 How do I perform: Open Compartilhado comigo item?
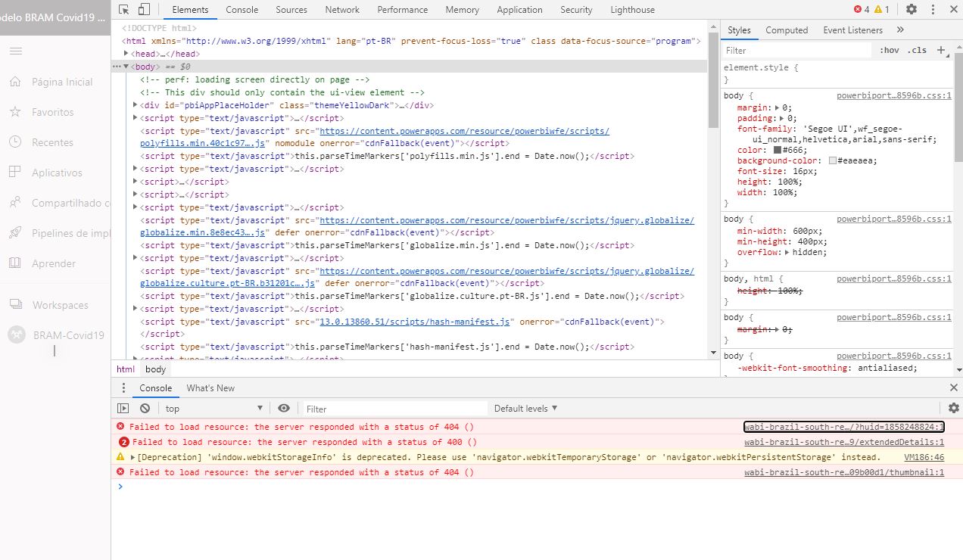pos(60,203)
